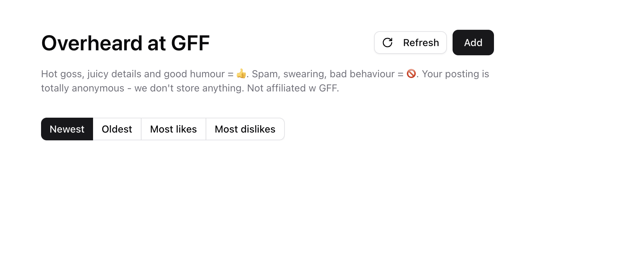Click the word "Spam" in the description
644x280 pixels.
[x=265, y=74]
